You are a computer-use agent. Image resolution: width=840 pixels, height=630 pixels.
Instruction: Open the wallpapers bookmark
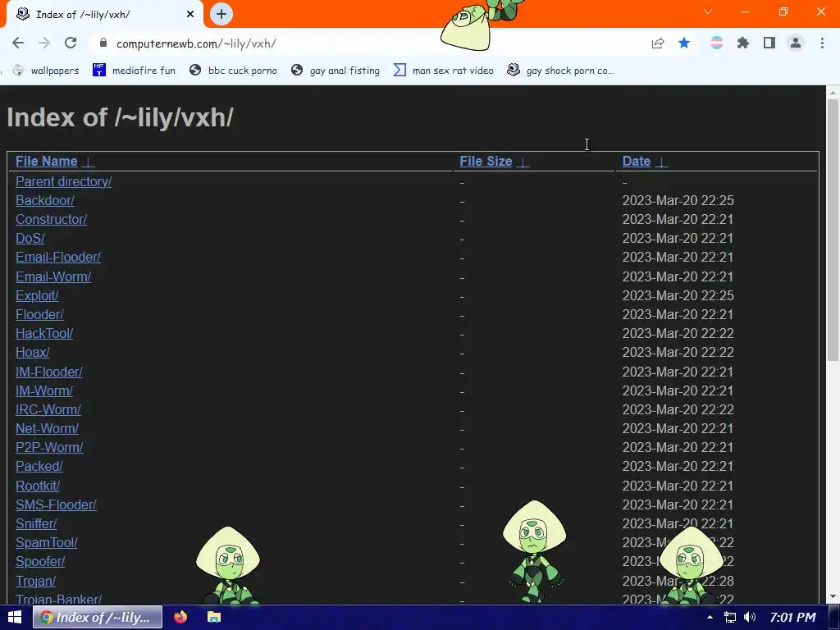(x=46, y=71)
